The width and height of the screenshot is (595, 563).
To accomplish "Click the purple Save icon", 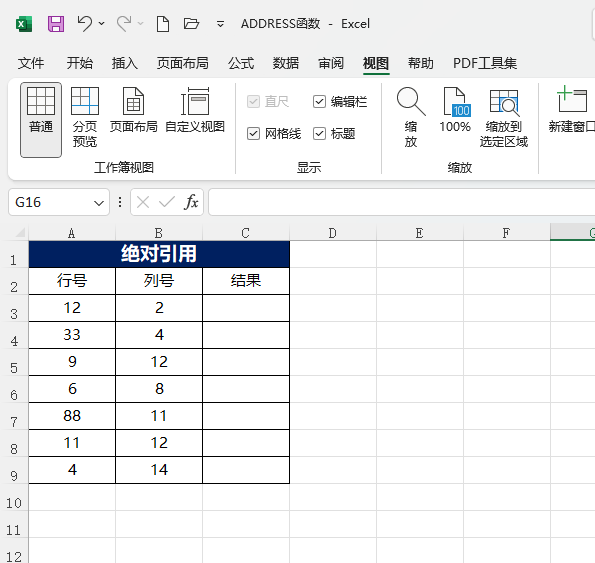I will click(56, 24).
